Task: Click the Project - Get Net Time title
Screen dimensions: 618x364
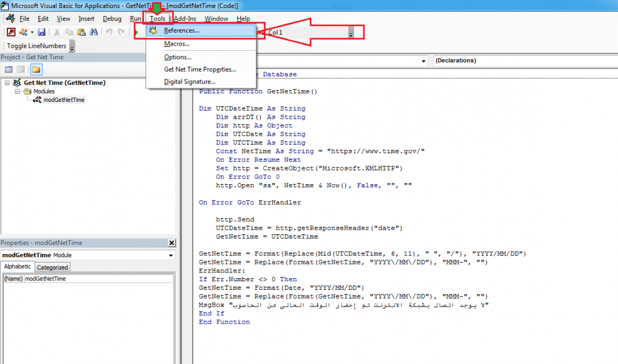Action: (32, 57)
